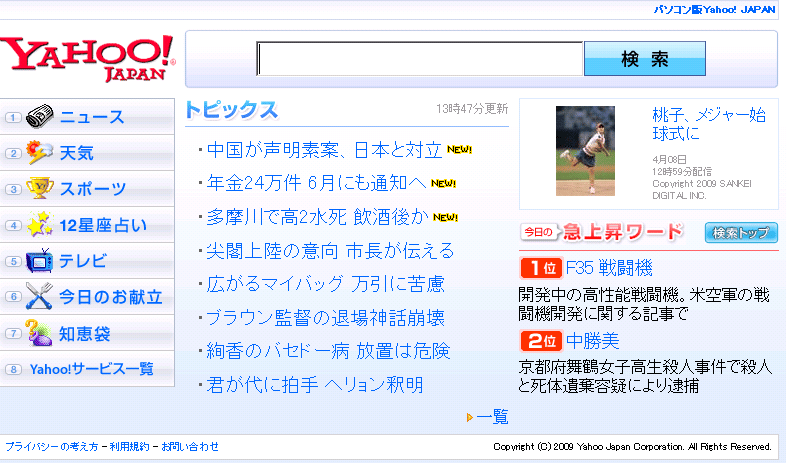Open the 知恵袋 menu item
The width and height of the screenshot is (786, 463).
click(x=87, y=333)
